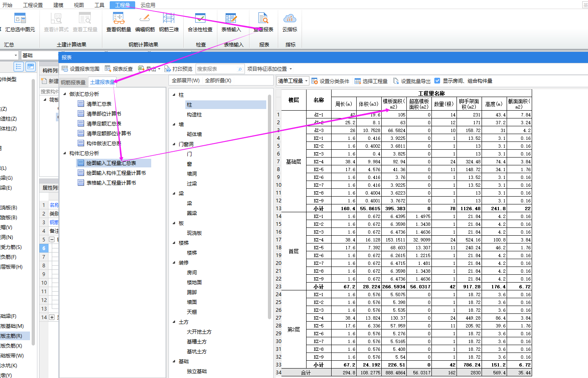The width and height of the screenshot is (588, 378).
Task: Click 设置批量导出 above the table
Action: (412, 81)
